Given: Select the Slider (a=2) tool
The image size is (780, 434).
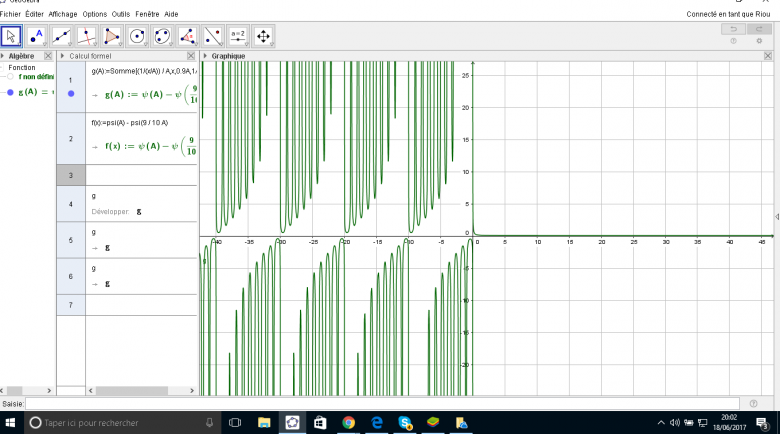Looking at the screenshot, I should pyautogui.click(x=237, y=37).
